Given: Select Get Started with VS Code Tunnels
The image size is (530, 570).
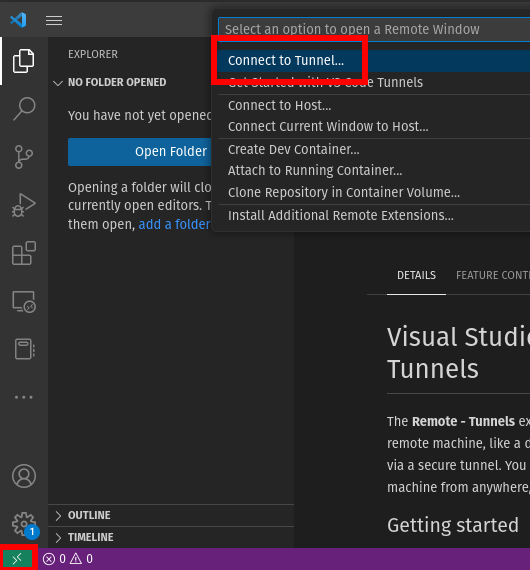Looking at the screenshot, I should [374, 83].
